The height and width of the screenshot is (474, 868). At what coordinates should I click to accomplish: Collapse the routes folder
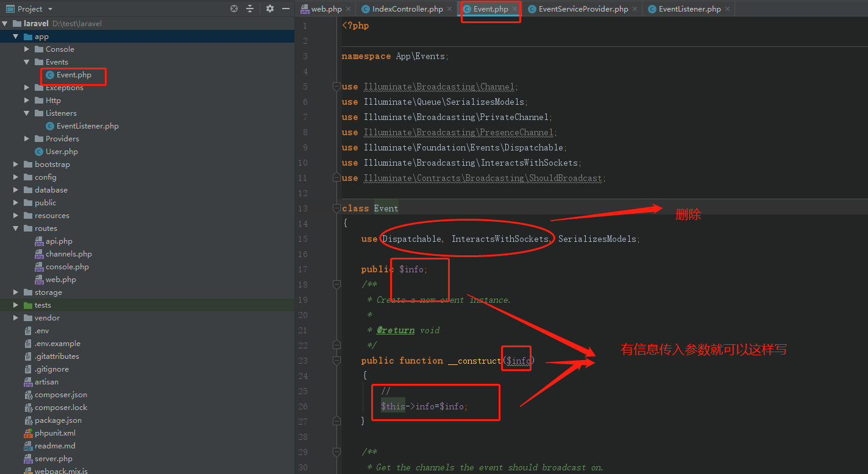[16, 228]
